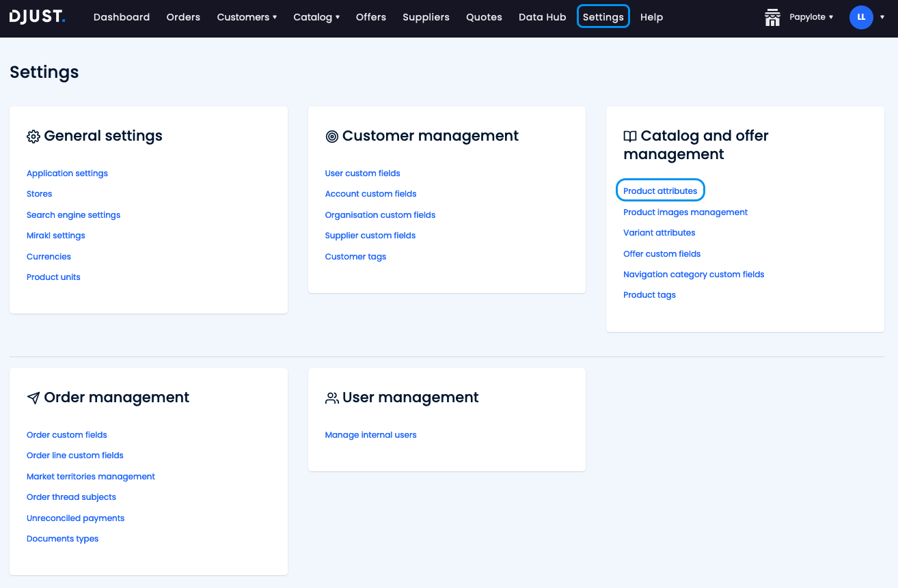View Unreconciled payments settings
The image size is (898, 588).
pos(75,518)
